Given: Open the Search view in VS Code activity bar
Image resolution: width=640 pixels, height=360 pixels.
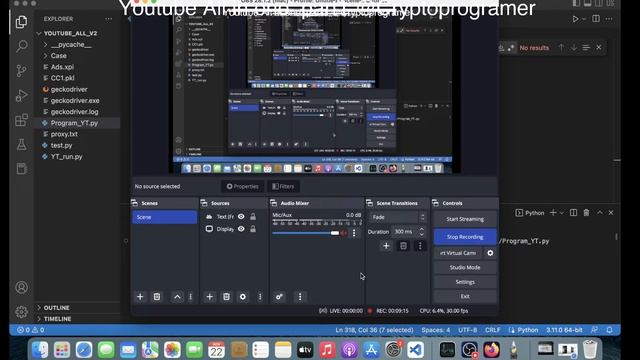Looking at the screenshot, I should click(x=21, y=46).
